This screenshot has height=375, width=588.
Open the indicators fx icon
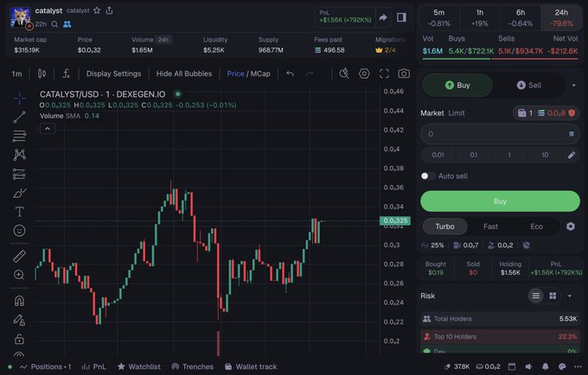tap(66, 73)
